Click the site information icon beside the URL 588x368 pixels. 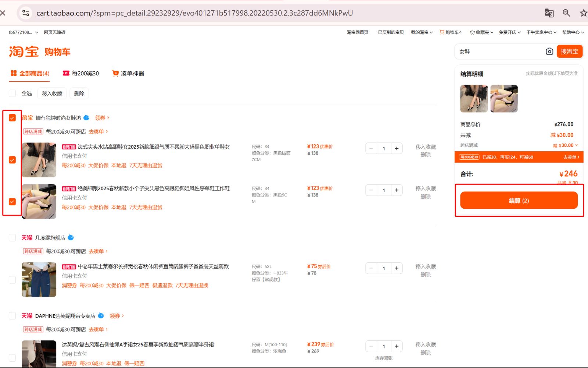(26, 13)
